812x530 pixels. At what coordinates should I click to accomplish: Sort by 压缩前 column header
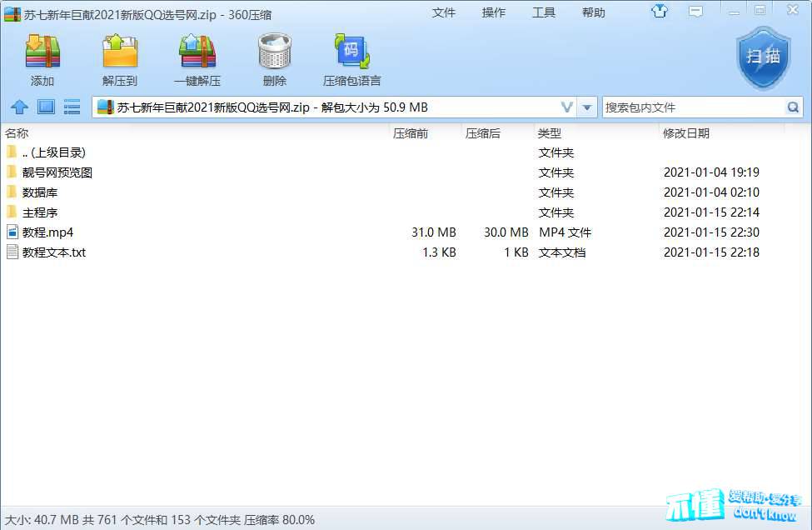[x=411, y=133]
